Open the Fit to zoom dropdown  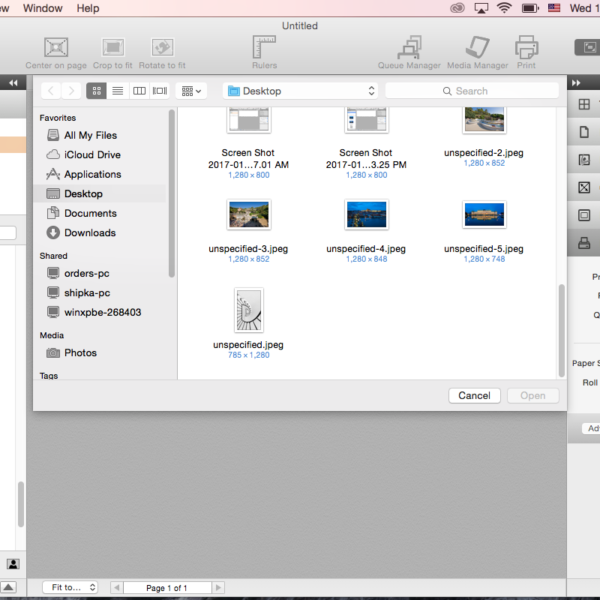click(70, 588)
